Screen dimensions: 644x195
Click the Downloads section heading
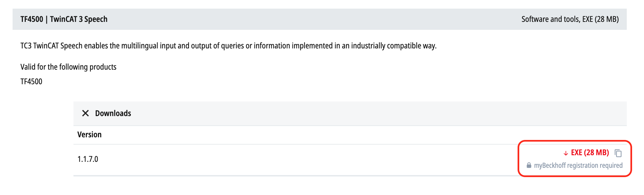(113, 113)
